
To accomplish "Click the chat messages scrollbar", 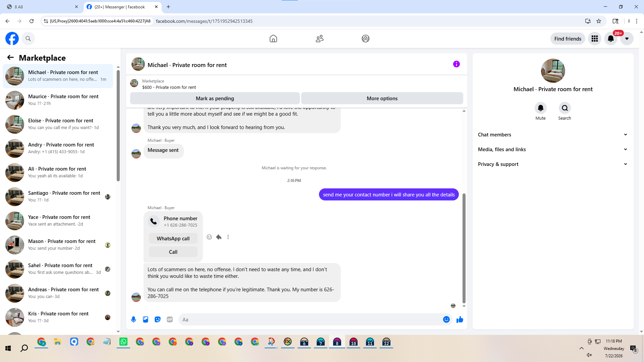I will pyautogui.click(x=464, y=248).
